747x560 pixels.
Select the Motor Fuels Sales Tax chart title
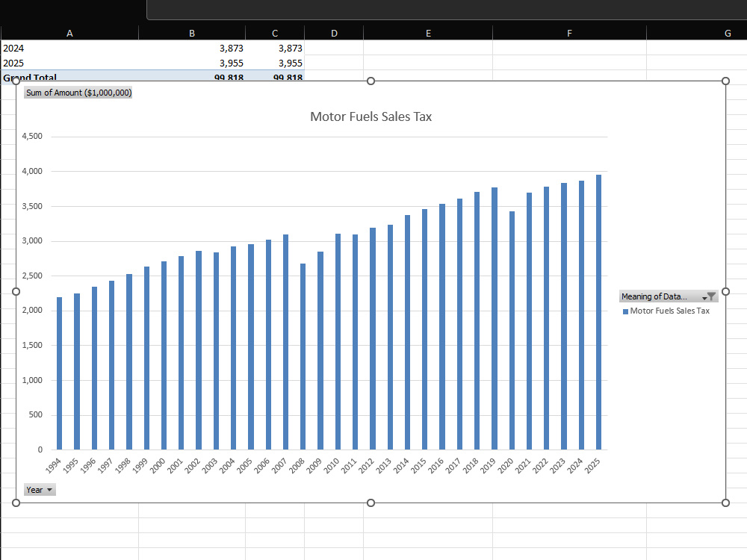(x=371, y=116)
